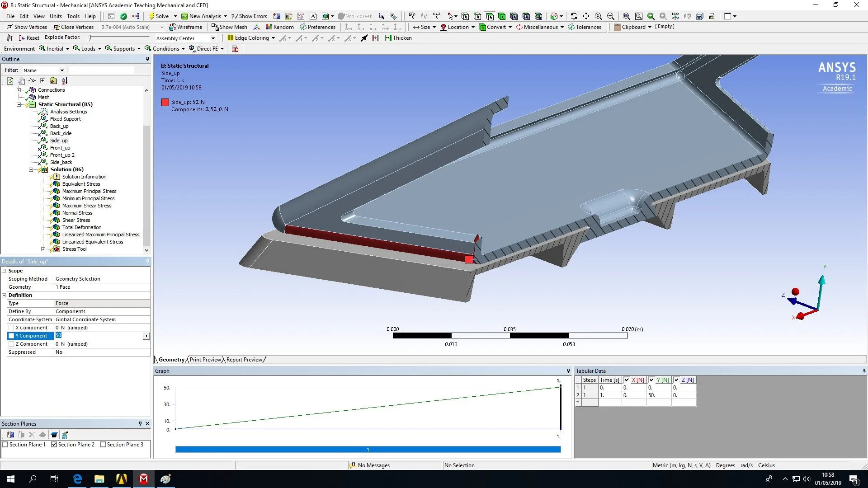Open the Units menu

tap(56, 16)
